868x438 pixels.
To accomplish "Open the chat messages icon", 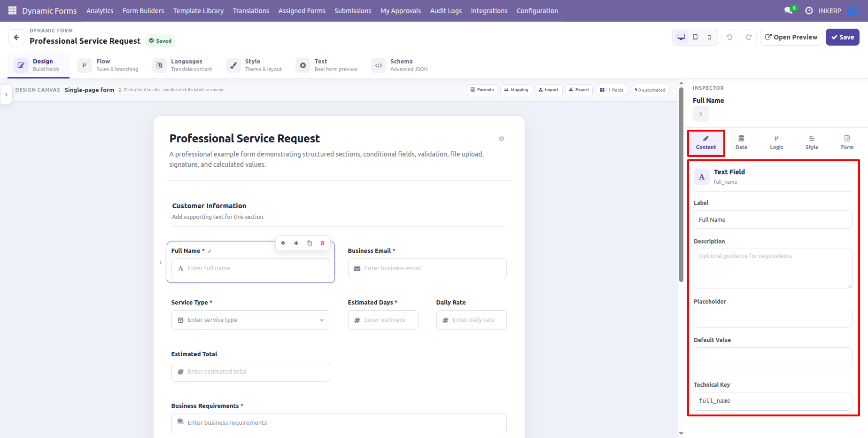I will pyautogui.click(x=788, y=10).
